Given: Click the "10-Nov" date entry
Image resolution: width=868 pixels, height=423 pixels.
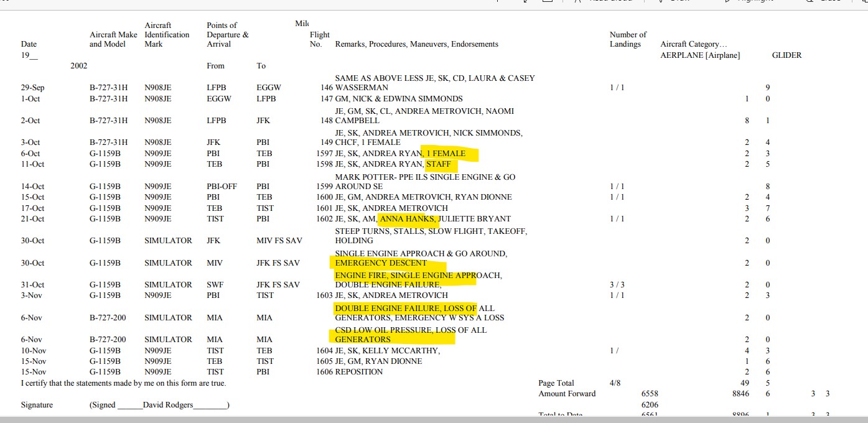Looking at the screenshot, I should click(34, 351).
